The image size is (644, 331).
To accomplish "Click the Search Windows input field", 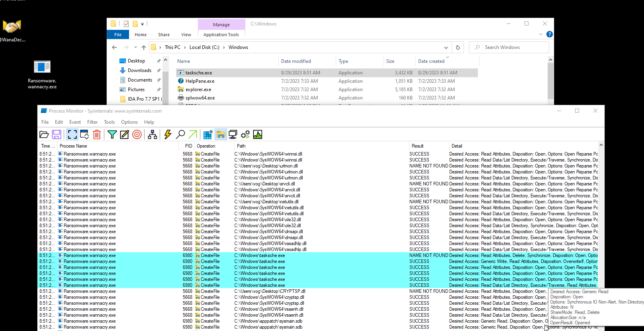I will click(x=509, y=47).
